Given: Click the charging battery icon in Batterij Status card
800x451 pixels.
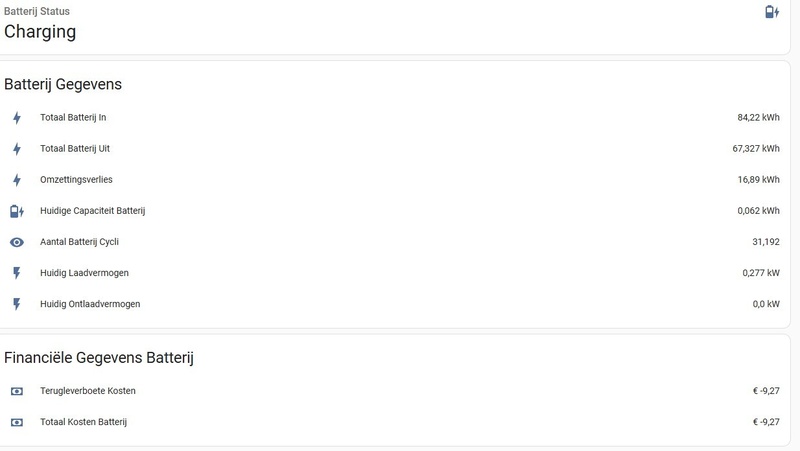Looking at the screenshot, I should 772,12.
